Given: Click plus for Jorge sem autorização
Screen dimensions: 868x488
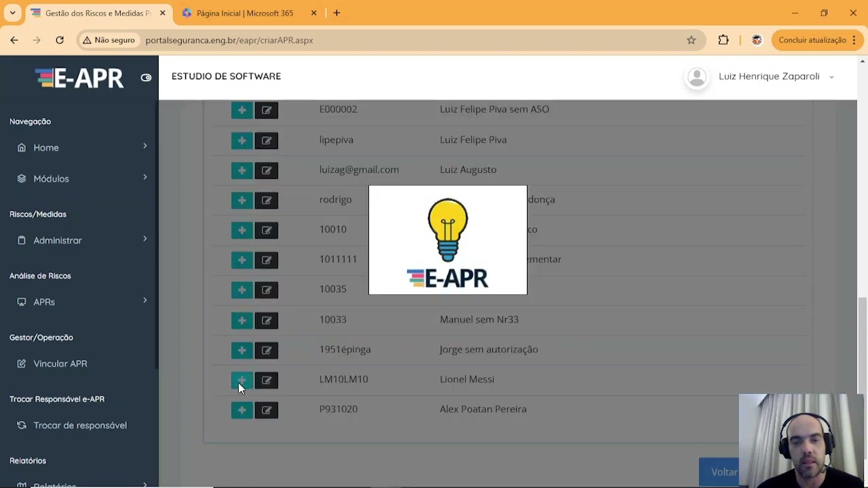Looking at the screenshot, I should pyautogui.click(x=242, y=350).
